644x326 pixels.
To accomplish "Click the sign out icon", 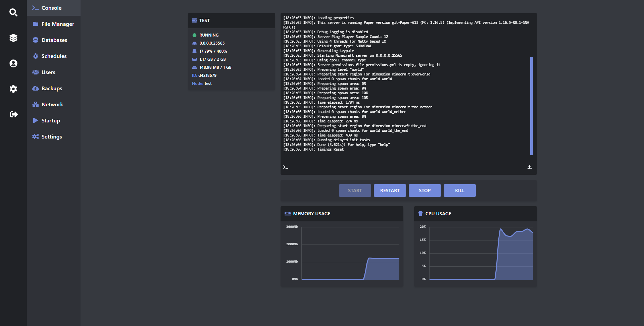I will click(13, 114).
